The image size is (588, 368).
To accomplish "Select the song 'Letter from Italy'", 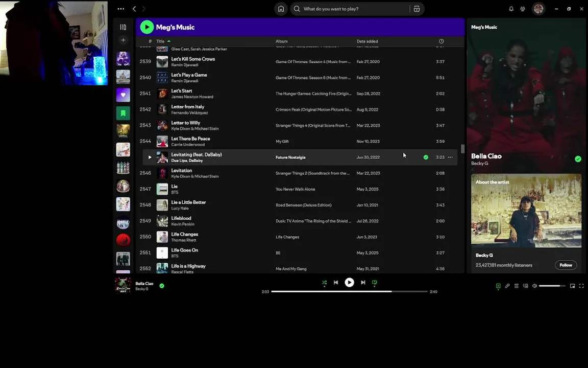I will point(187,107).
